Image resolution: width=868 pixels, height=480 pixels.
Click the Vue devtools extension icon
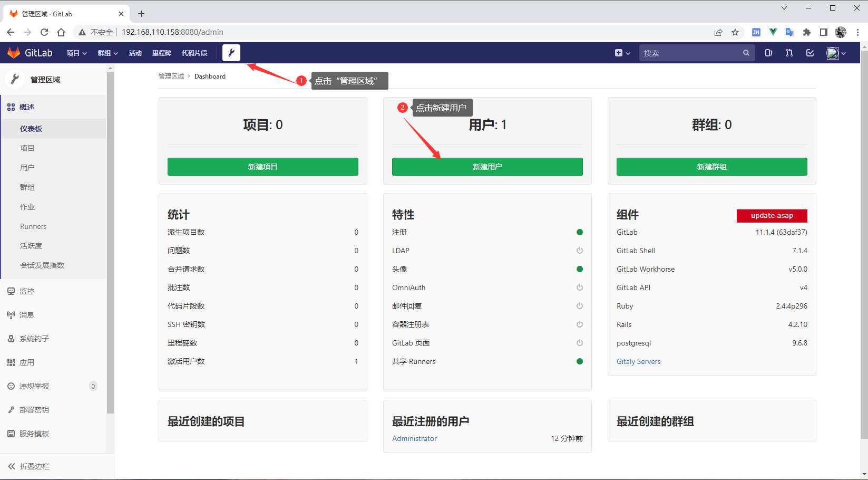[x=773, y=32]
